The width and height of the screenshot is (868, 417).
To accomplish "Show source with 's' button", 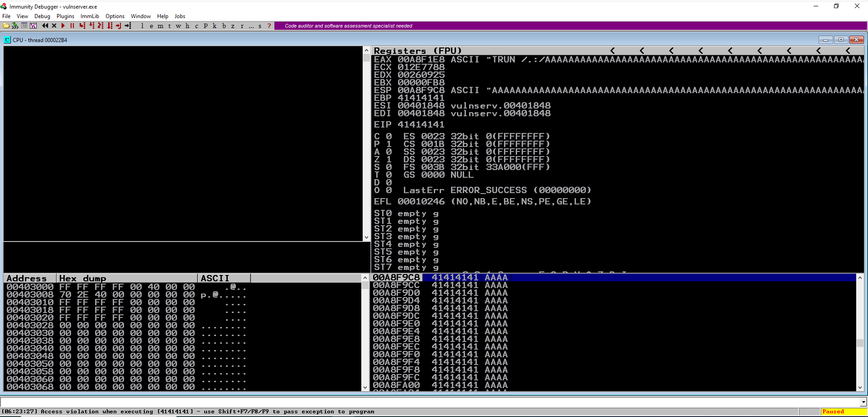I will [x=260, y=26].
